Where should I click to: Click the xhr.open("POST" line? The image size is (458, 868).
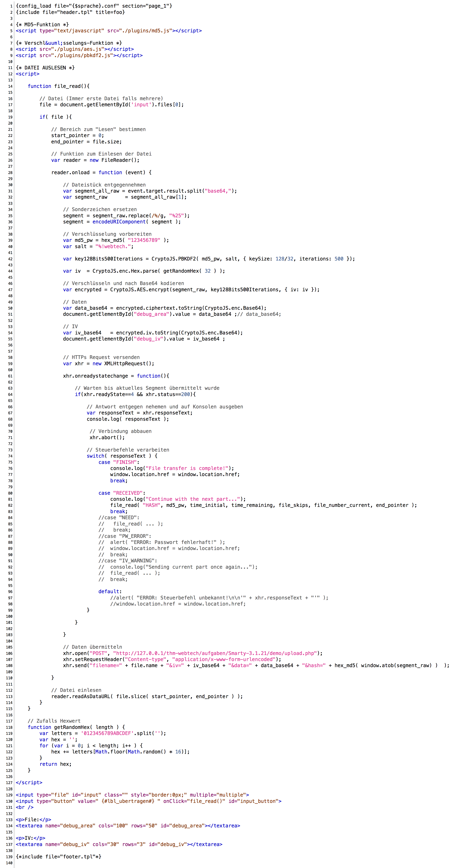tap(193, 653)
